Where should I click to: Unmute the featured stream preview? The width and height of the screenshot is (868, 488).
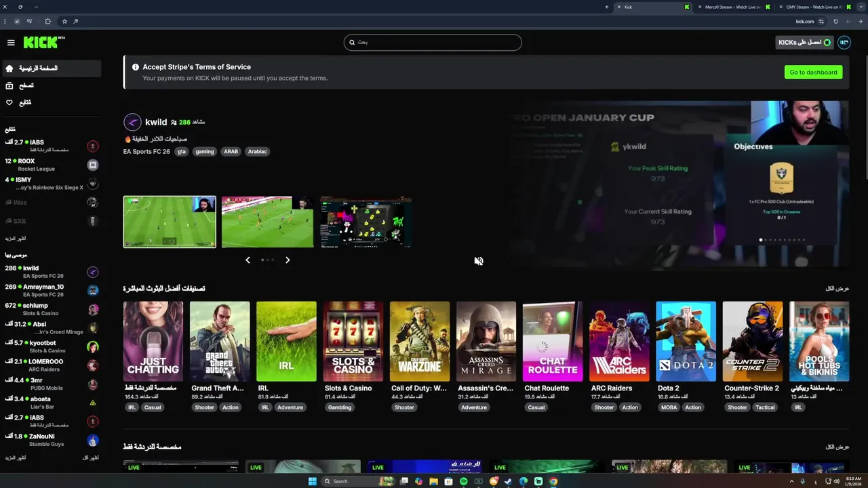[479, 261]
